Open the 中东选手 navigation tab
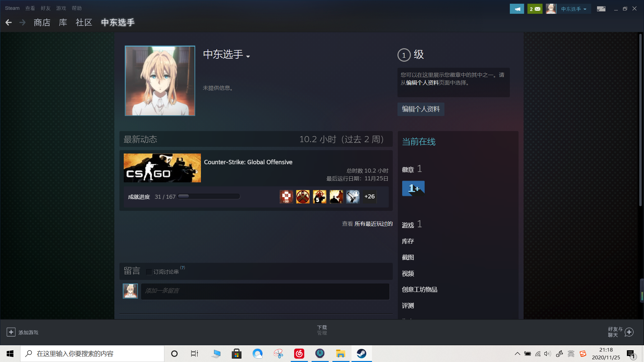The height and width of the screenshot is (362, 644). [x=118, y=22]
